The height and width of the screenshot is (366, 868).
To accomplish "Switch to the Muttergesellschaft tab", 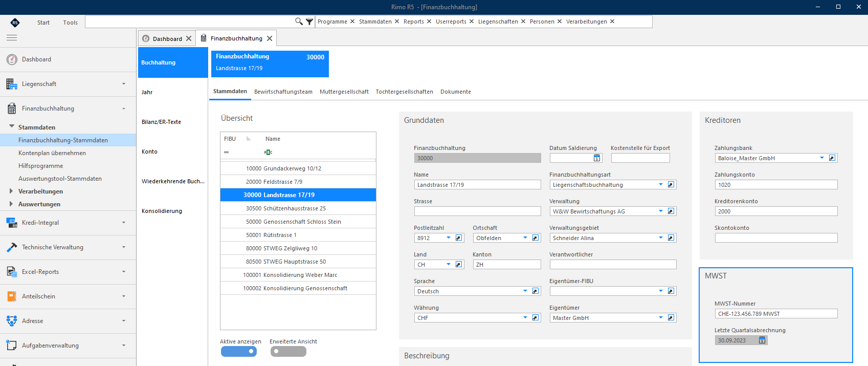I will (344, 92).
